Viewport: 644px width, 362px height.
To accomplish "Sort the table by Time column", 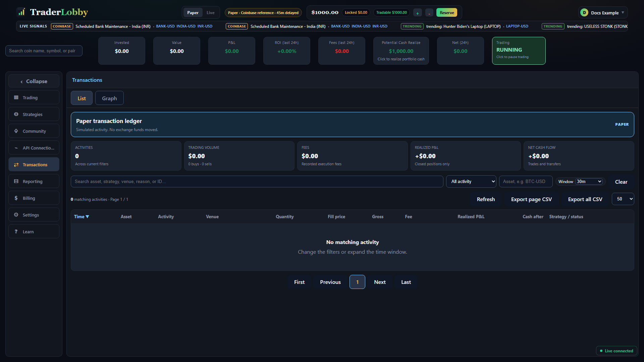I will coord(82,217).
